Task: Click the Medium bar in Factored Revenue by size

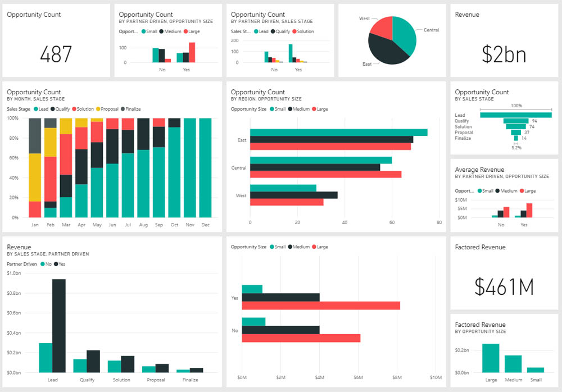Action: [513, 364]
